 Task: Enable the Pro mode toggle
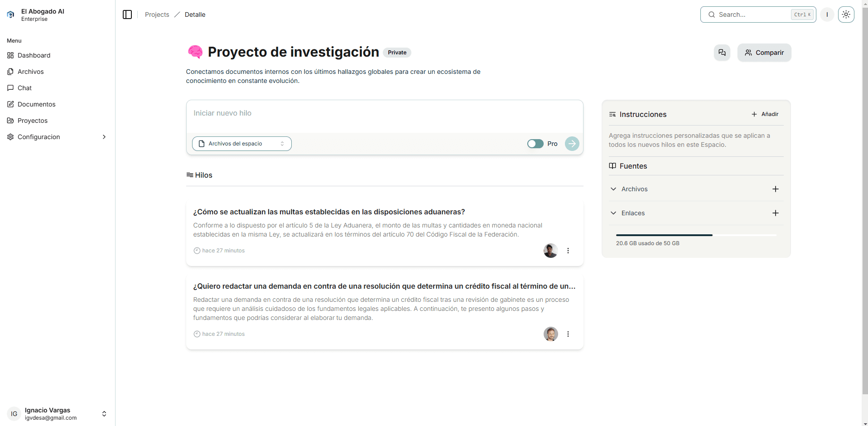pos(535,144)
